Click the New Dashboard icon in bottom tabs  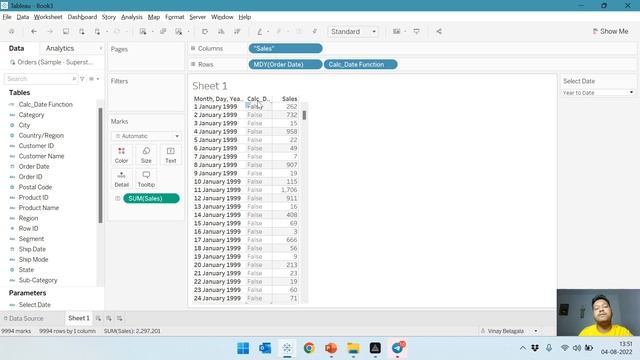point(109,318)
